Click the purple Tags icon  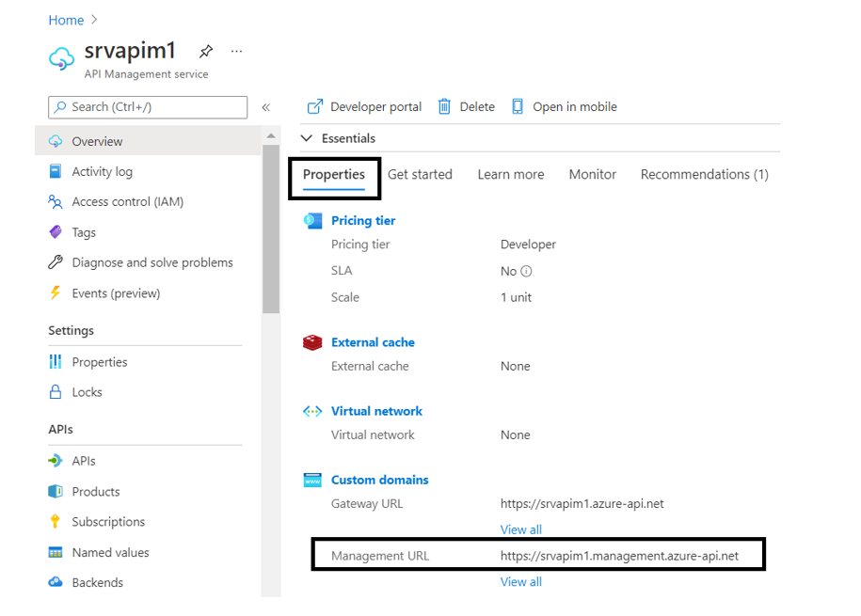(x=56, y=231)
